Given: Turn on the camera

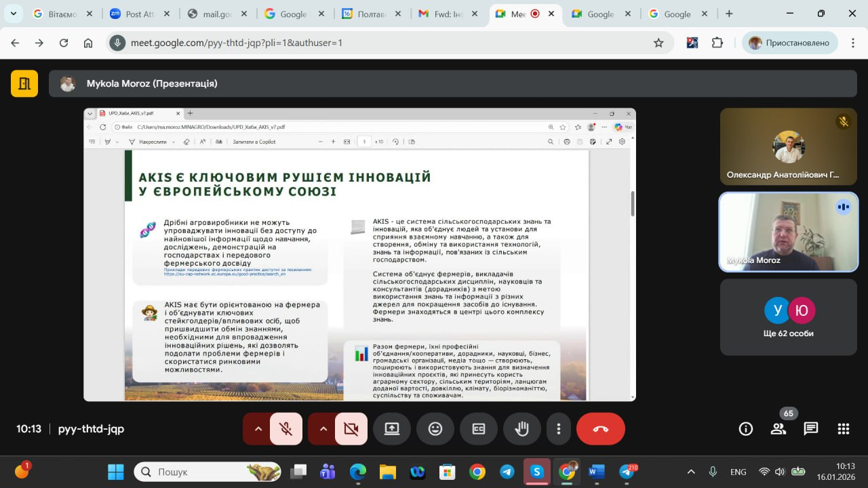Looking at the screenshot, I should tap(351, 428).
